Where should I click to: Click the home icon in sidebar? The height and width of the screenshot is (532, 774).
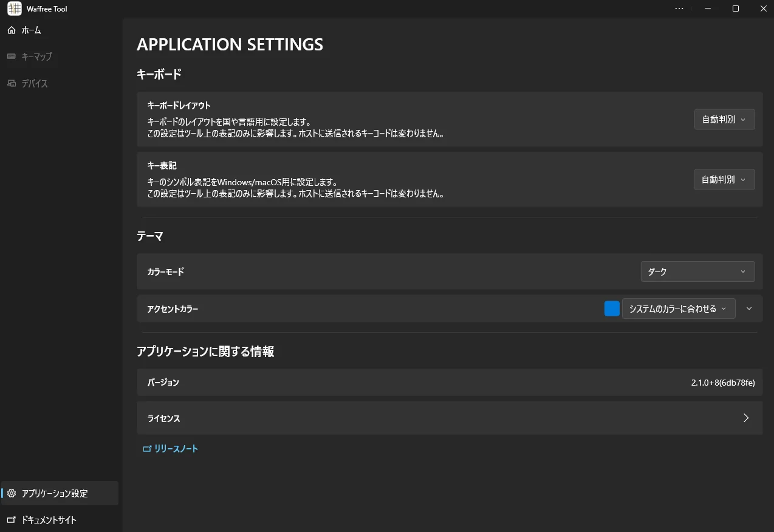[x=12, y=30]
